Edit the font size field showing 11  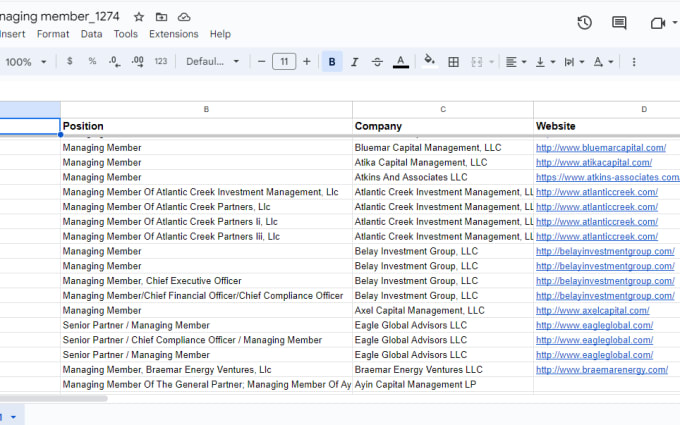click(x=284, y=62)
